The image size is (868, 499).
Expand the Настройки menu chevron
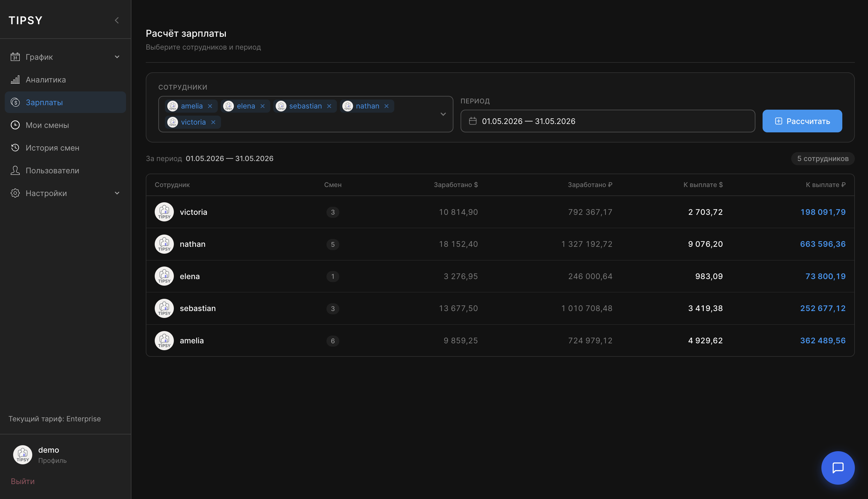[117, 193]
